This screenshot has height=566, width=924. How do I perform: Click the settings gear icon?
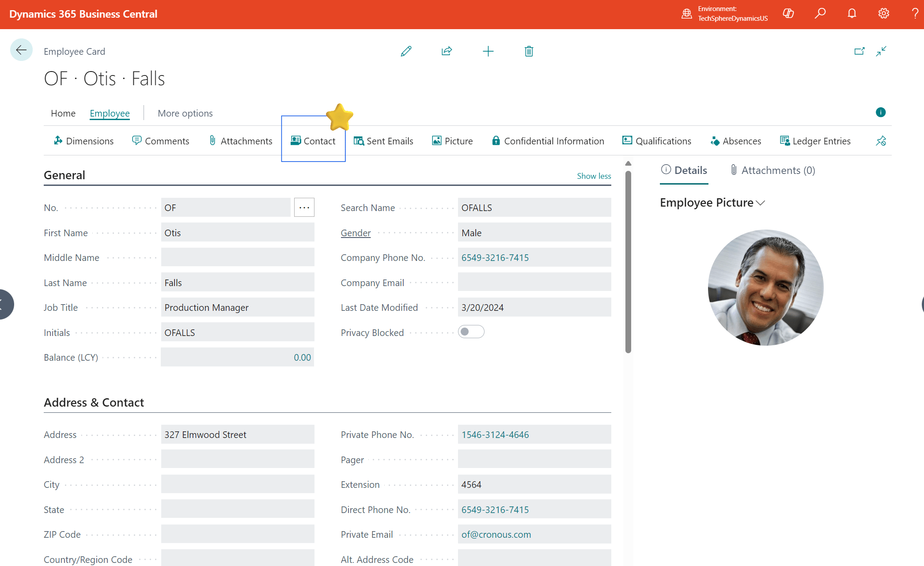[x=883, y=14]
